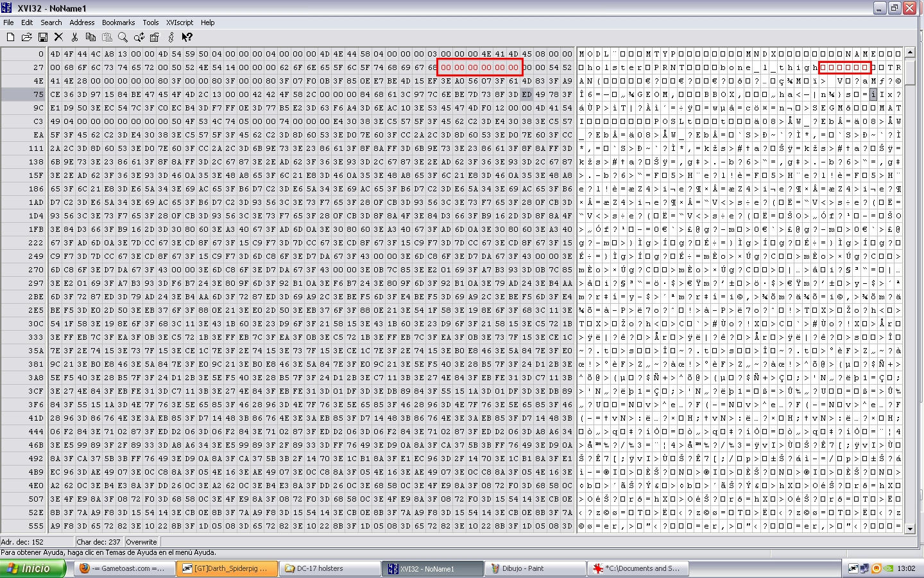
Task: Click the address label 138
Action: 37,162
